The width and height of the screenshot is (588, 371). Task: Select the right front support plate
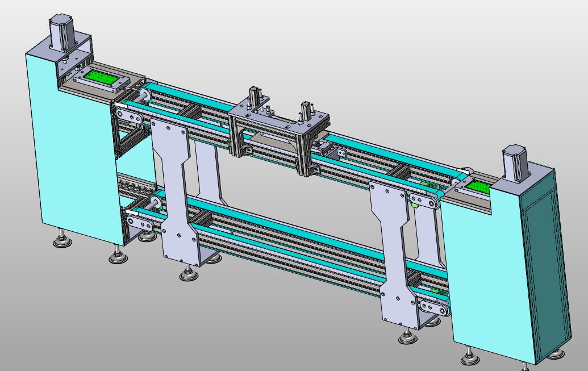pyautogui.click(x=394, y=255)
